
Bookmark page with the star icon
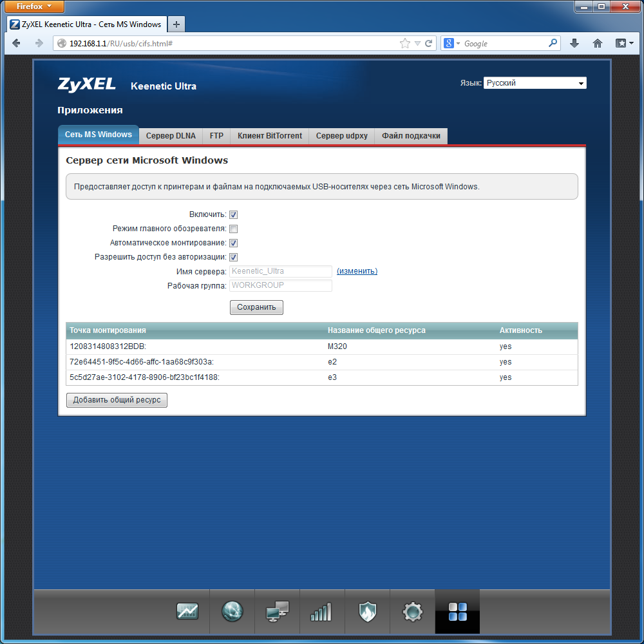tap(405, 43)
